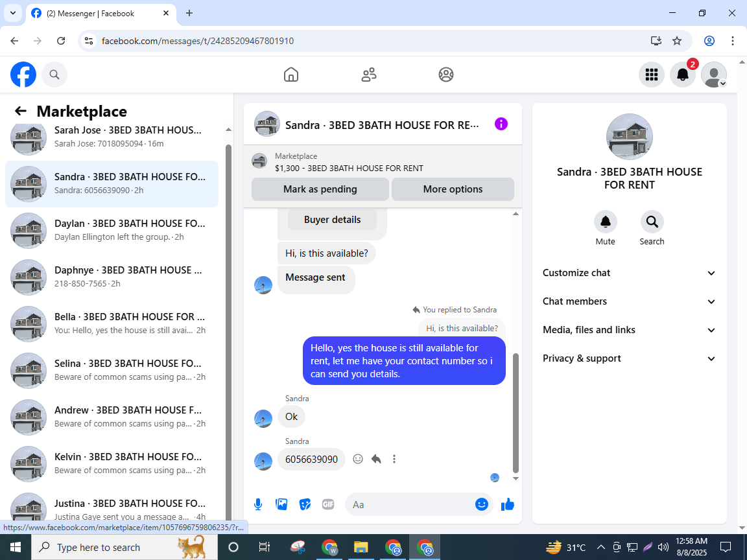Expand the Privacy & support section
The width and height of the screenshot is (747, 560).
[630, 358]
